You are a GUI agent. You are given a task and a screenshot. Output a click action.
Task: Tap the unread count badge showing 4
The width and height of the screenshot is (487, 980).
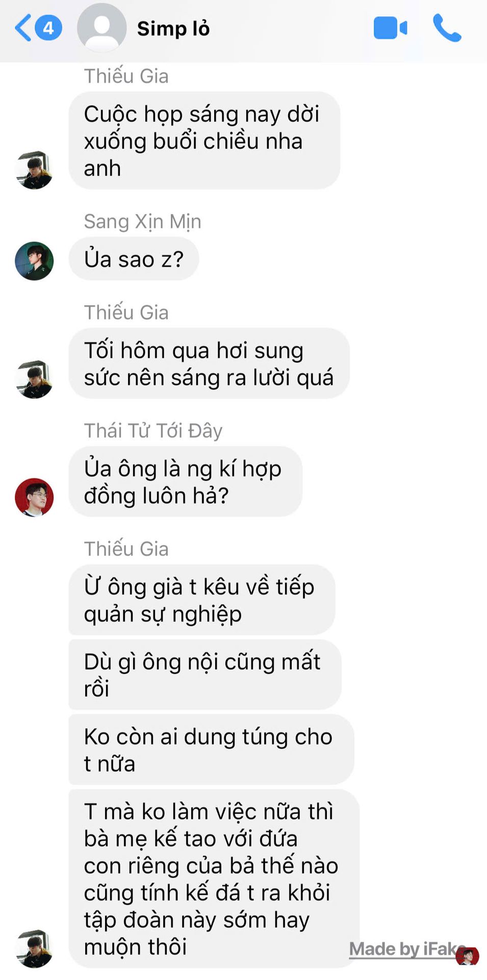click(x=48, y=28)
